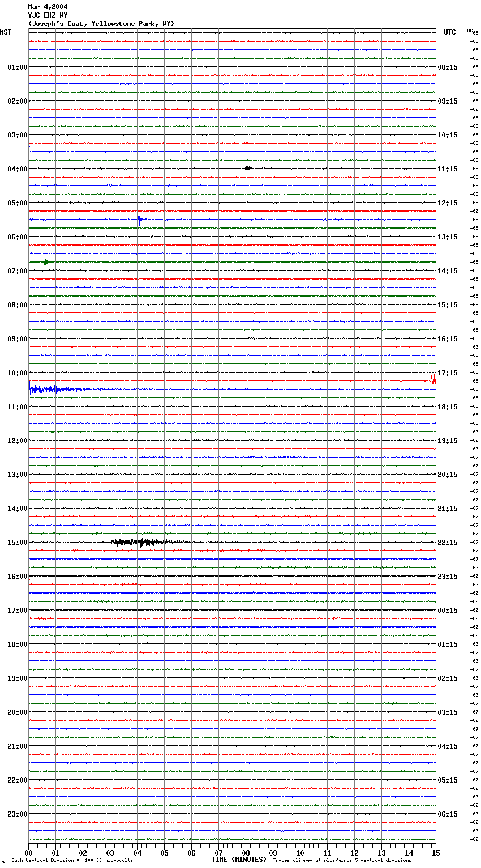This screenshot has width=481, height=868.
Task: Click the 'TIME (MINUTES)' axis title
Action: 239,860
